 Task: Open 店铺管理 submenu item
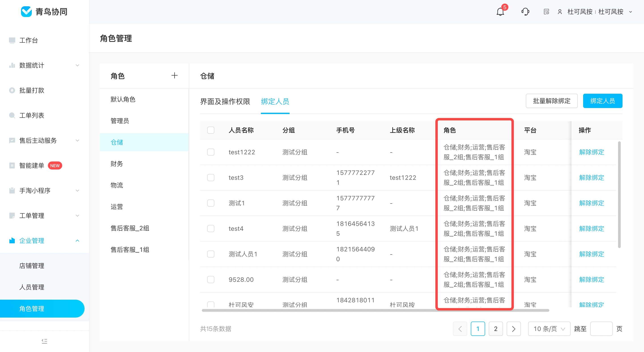(x=32, y=265)
